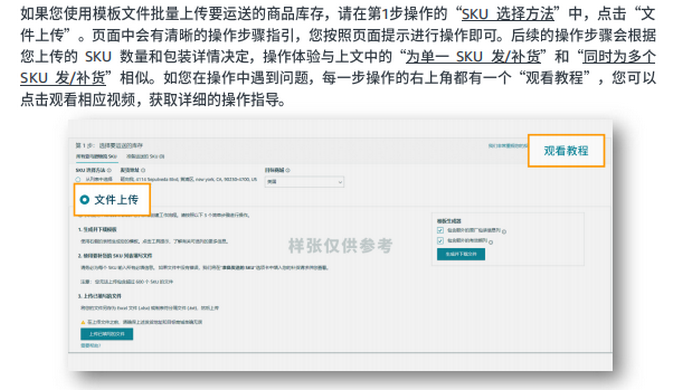Select the unselected radio under SKU 选择方法
Screen dimensions: 683x390
click(x=78, y=180)
